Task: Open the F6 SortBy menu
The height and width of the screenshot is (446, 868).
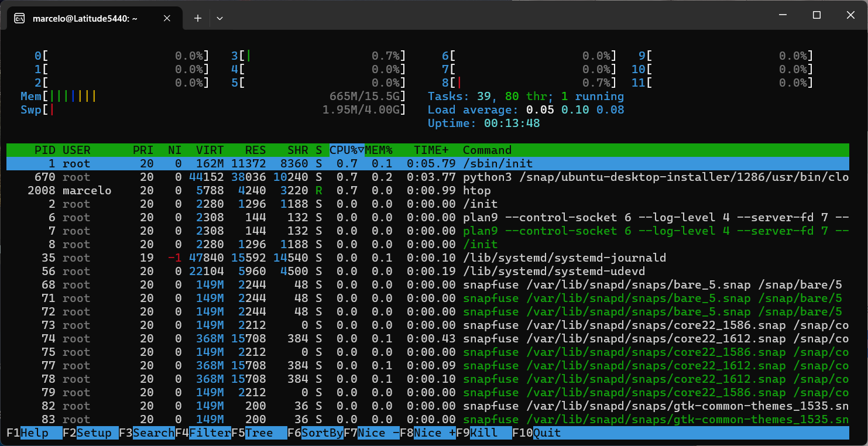Action: tap(315, 433)
